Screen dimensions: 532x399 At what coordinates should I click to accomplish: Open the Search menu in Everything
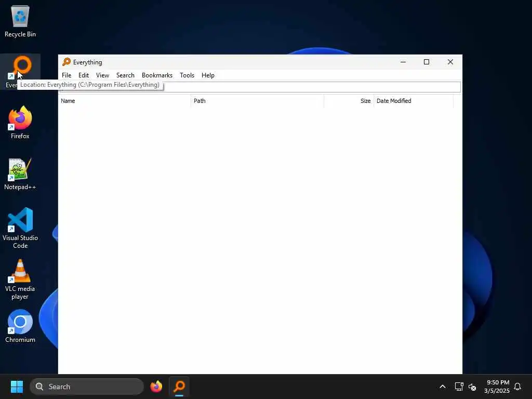[125, 75]
